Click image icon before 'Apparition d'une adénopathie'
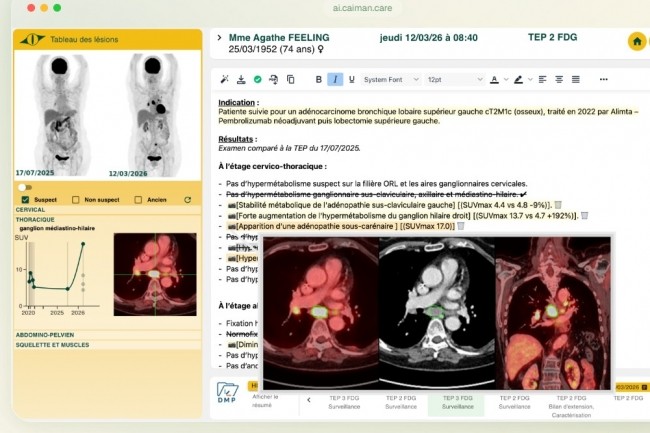650x433 pixels. (x=231, y=227)
